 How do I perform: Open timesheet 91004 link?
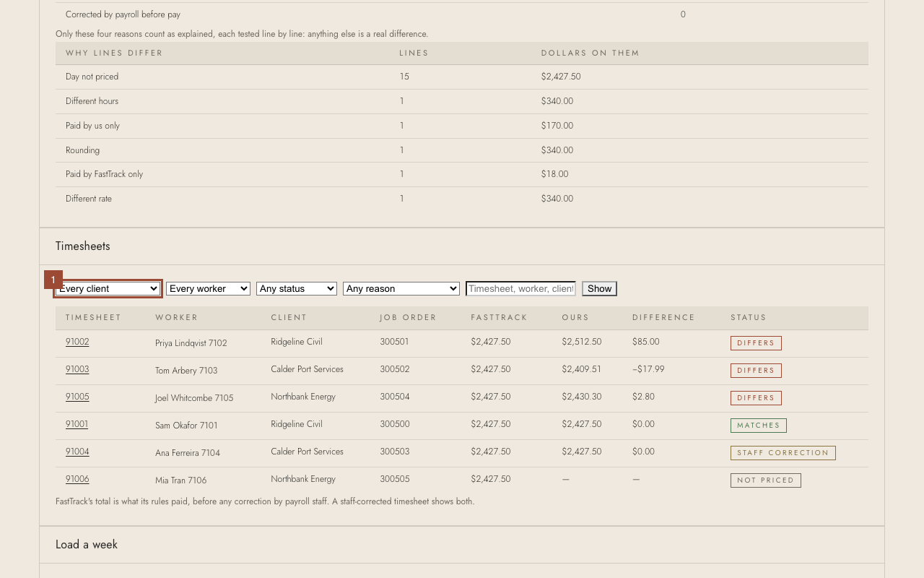pyautogui.click(x=77, y=452)
